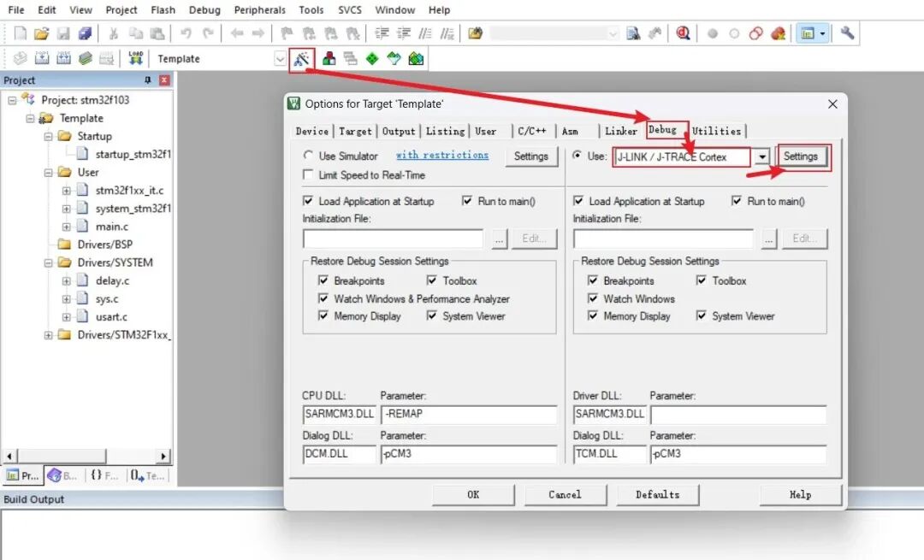Open the Peripherals menu
This screenshot has width=924, height=560.
pos(260,10)
